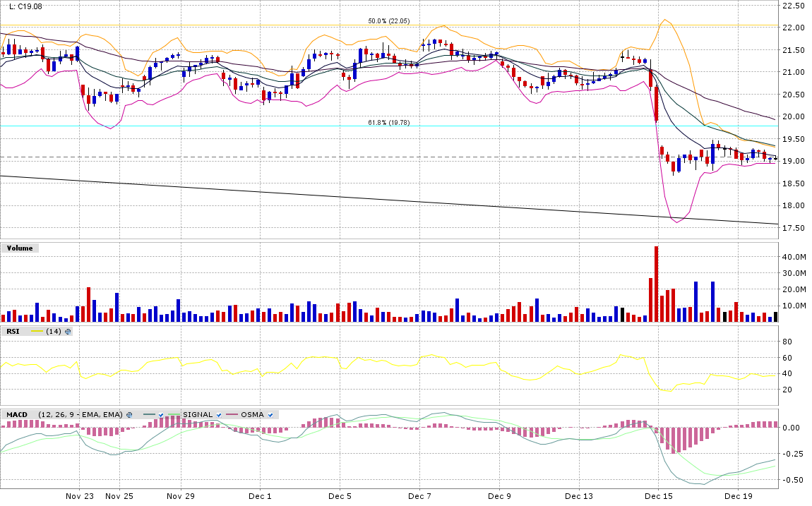Click the Dec 7 date label
Image resolution: width=812 pixels, height=506 pixels.
click(x=419, y=496)
